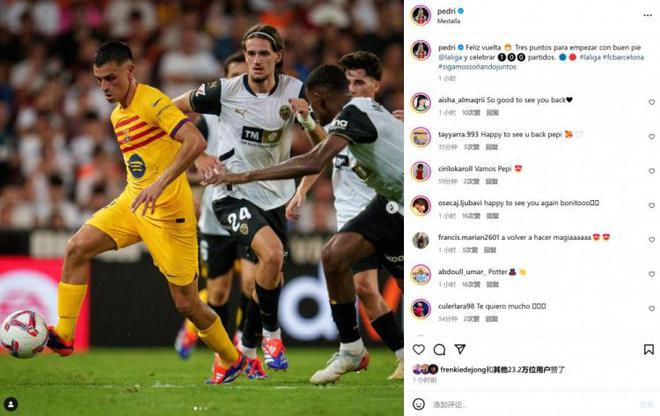Share post via paper plane icon
Screen dimensions: 660x416
(x=460, y=349)
